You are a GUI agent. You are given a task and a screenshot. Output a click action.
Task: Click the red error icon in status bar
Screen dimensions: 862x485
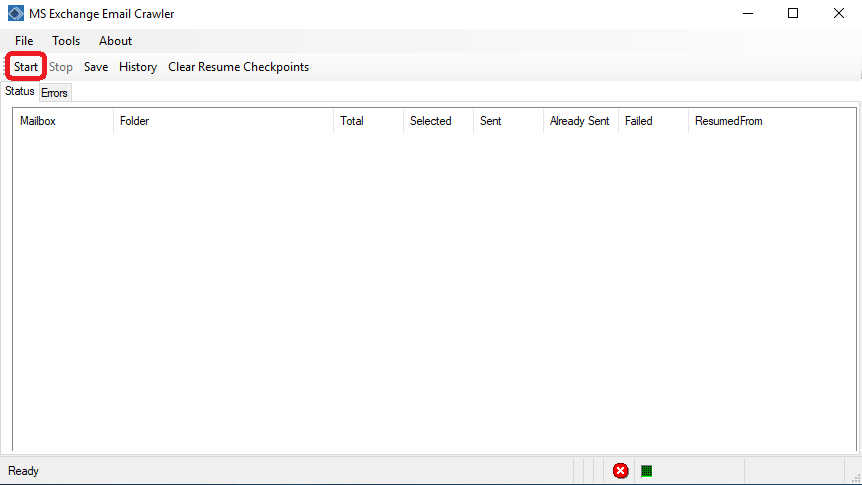coord(621,471)
